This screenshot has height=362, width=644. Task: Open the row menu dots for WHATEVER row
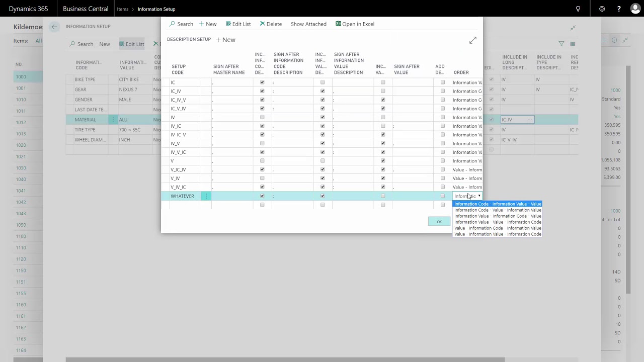(x=206, y=196)
